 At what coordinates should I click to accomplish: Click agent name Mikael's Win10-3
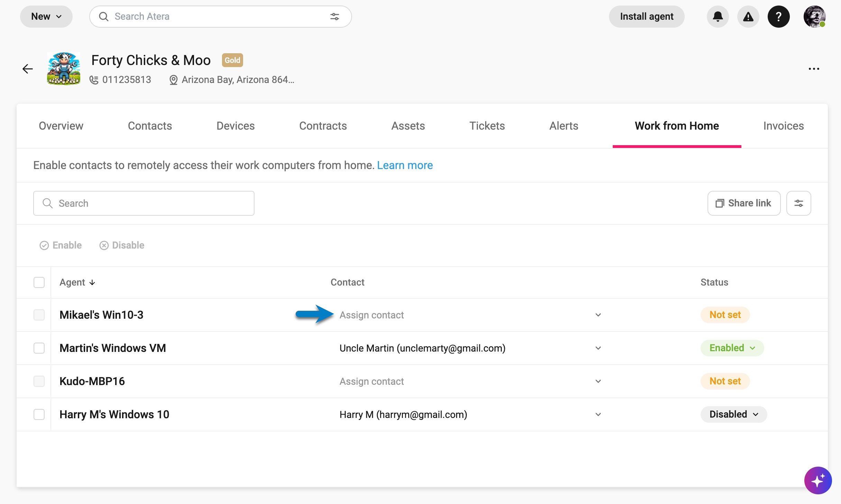point(101,315)
